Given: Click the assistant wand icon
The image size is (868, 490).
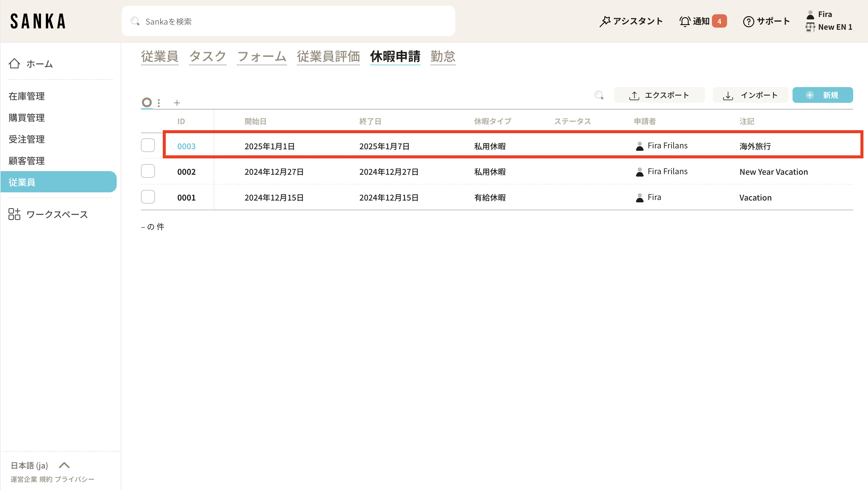Looking at the screenshot, I should point(605,21).
